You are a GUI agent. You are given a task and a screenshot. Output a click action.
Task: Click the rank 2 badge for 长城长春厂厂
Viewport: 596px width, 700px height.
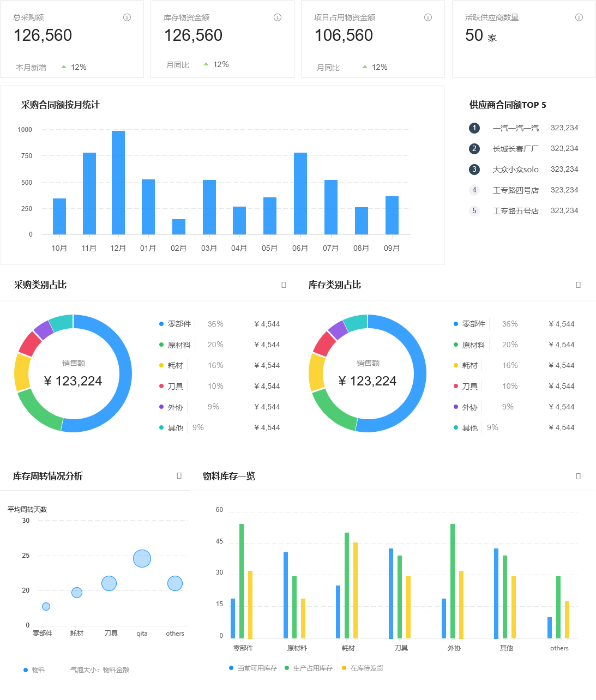(x=474, y=149)
